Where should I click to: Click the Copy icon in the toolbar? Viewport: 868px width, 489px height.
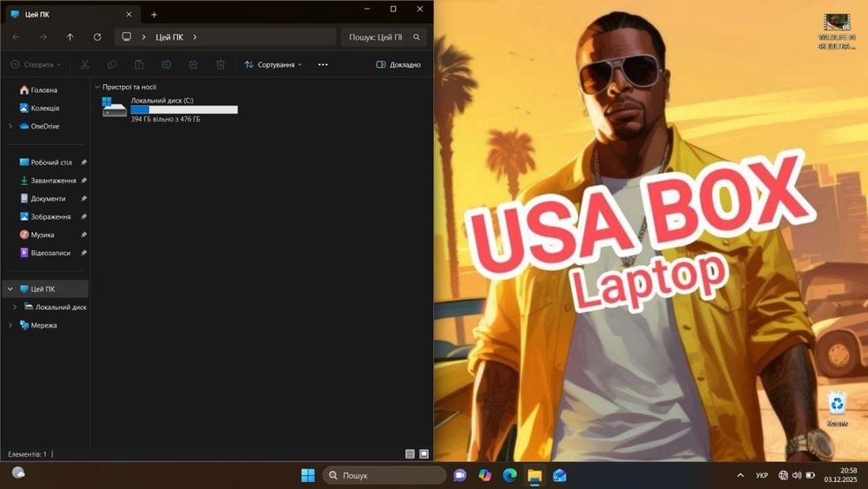click(112, 65)
